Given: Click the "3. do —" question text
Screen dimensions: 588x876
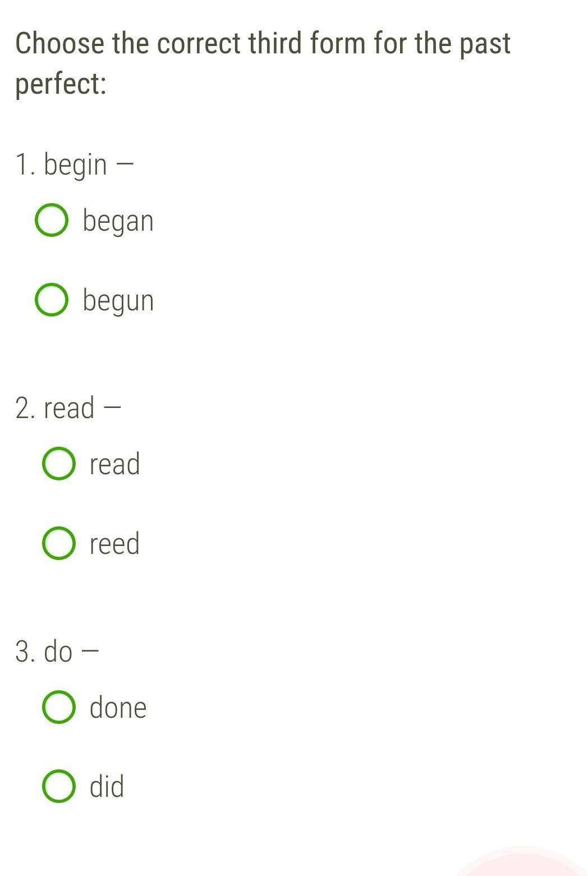Looking at the screenshot, I should pyautogui.click(x=57, y=652).
